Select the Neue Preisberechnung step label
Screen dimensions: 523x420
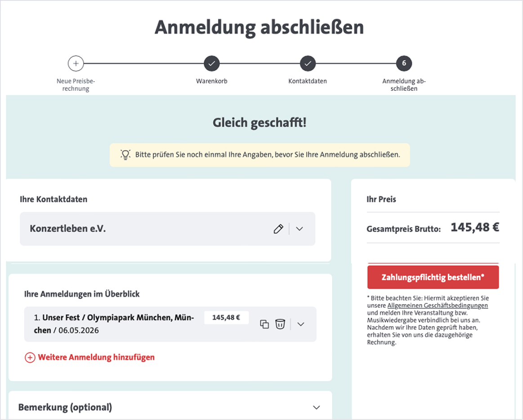[76, 85]
